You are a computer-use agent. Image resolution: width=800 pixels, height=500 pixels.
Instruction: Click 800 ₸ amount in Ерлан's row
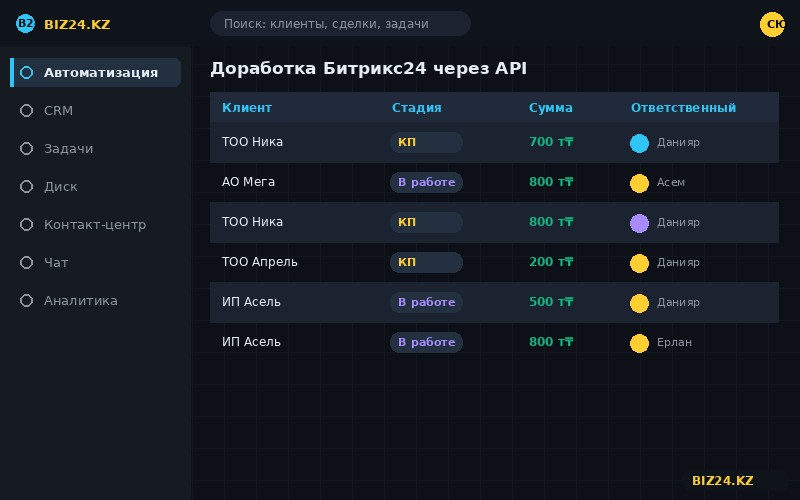click(x=551, y=342)
